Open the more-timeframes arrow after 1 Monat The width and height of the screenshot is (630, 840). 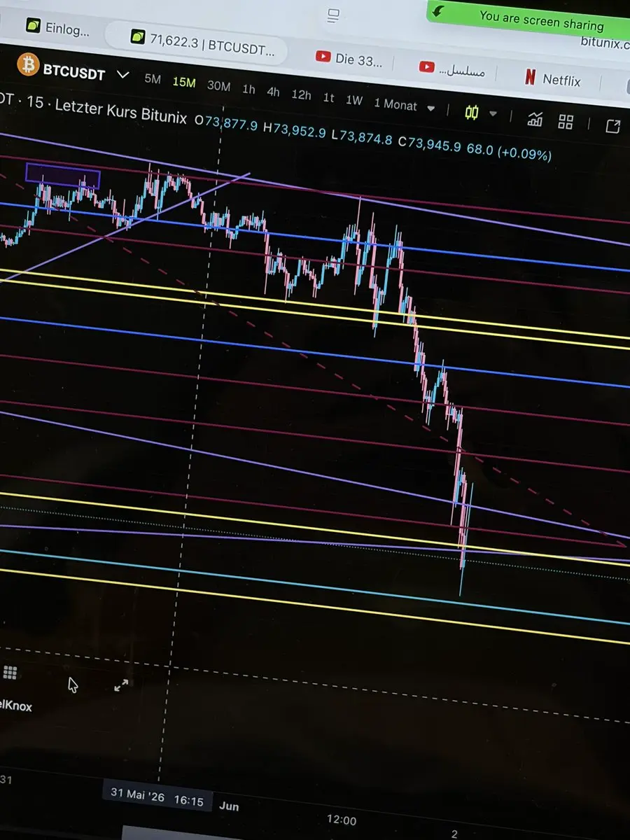pos(430,108)
